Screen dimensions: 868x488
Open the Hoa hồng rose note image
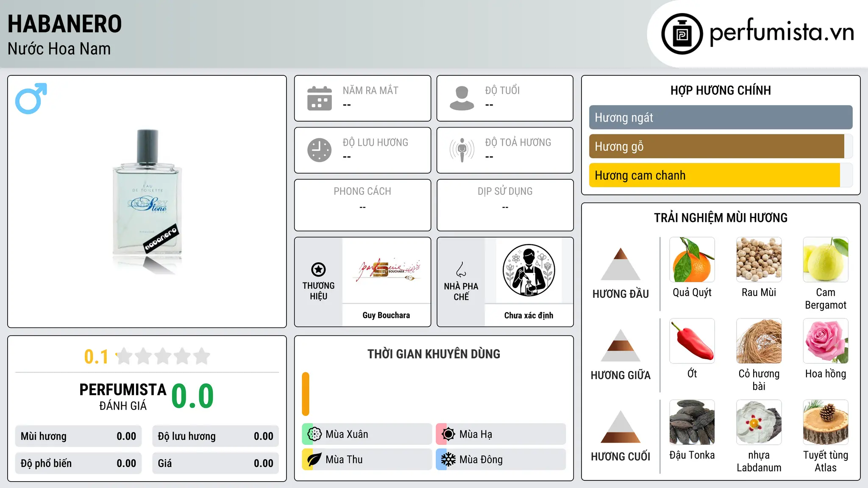826,341
